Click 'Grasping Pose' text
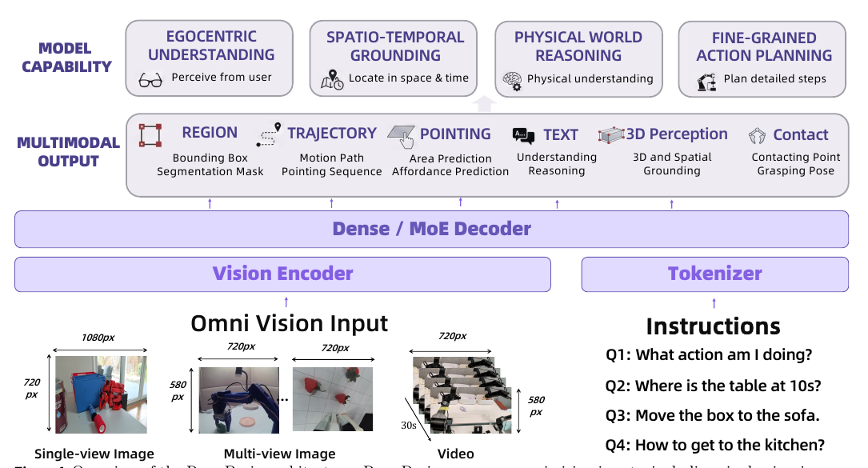868x468 pixels. pos(795,171)
